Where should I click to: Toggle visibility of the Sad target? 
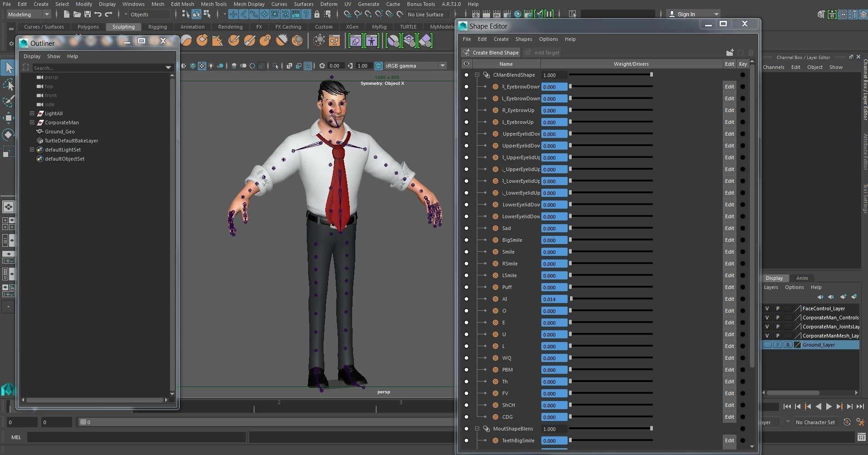tap(466, 228)
